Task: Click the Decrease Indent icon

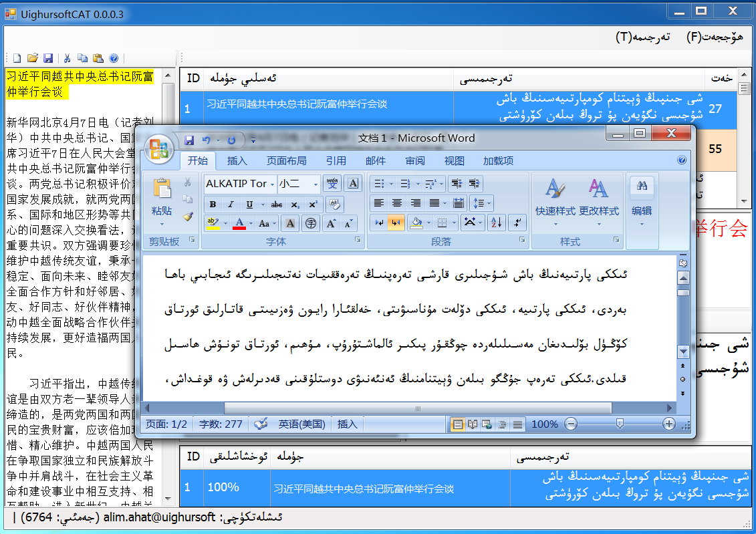Action: [x=457, y=184]
